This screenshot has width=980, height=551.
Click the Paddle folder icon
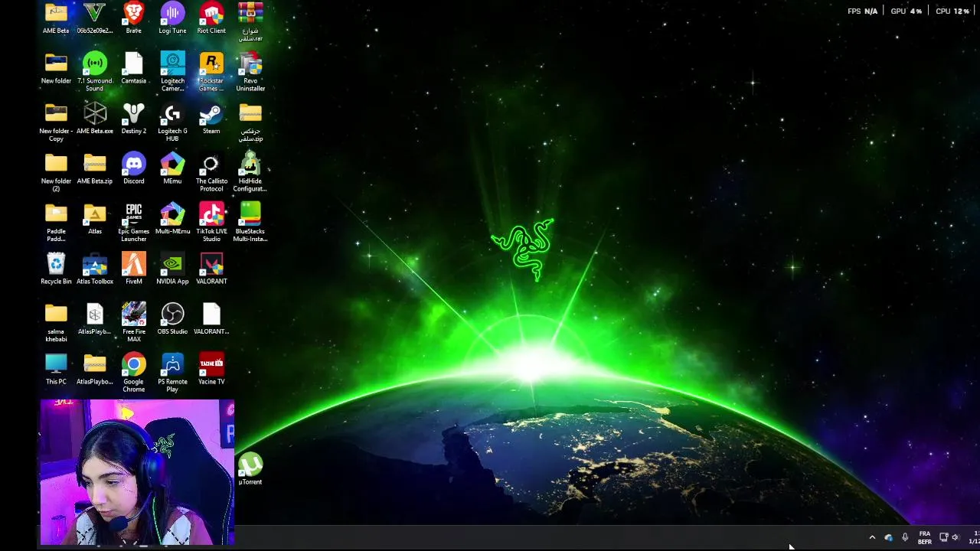[x=56, y=222]
